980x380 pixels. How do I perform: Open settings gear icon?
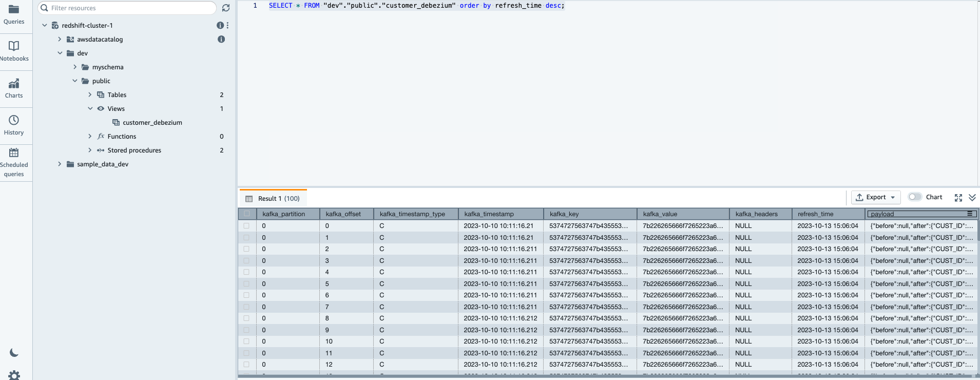coord(14,375)
